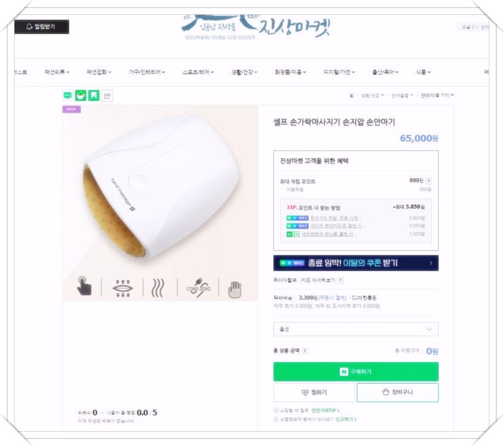Image resolution: width=504 pixels, height=446 pixels.
Task: Click the 안전거래TIP link
Action: coord(326,410)
